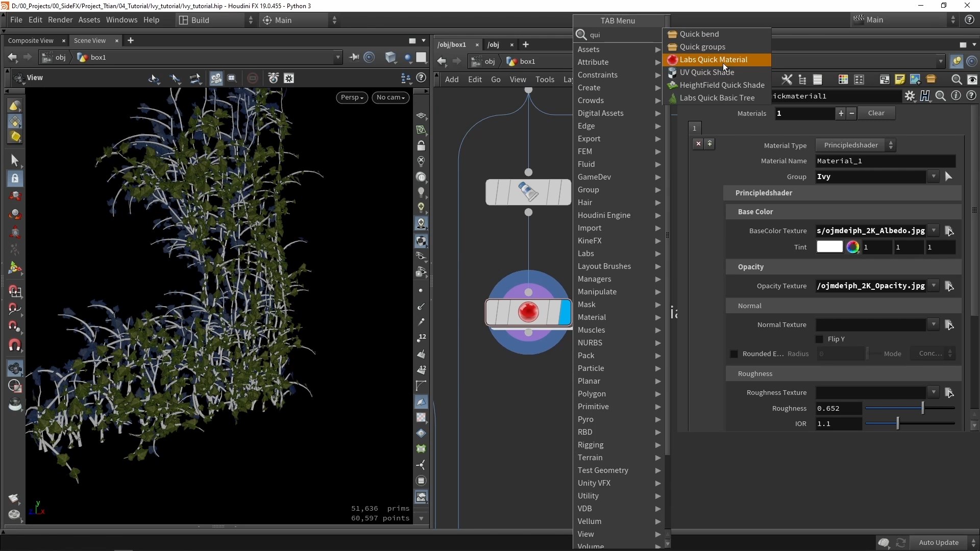Click the TAB menu search field
Image resolution: width=980 pixels, height=551 pixels.
pos(624,35)
